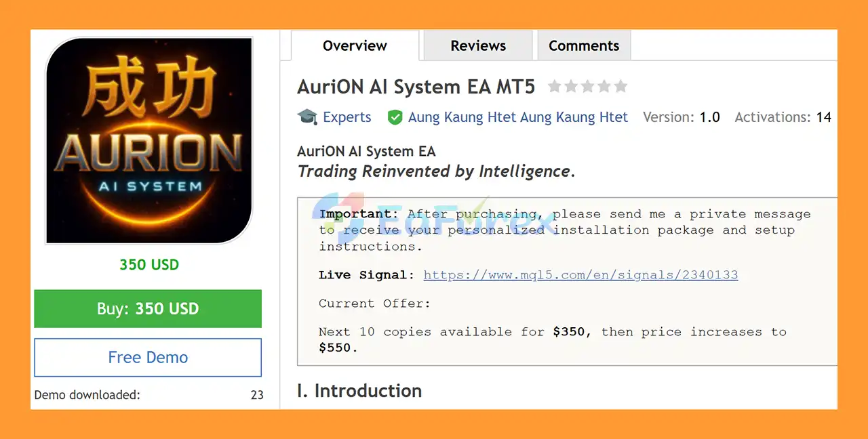This screenshot has height=439, width=868.
Task: Open the Experts category link
Action: 347,117
